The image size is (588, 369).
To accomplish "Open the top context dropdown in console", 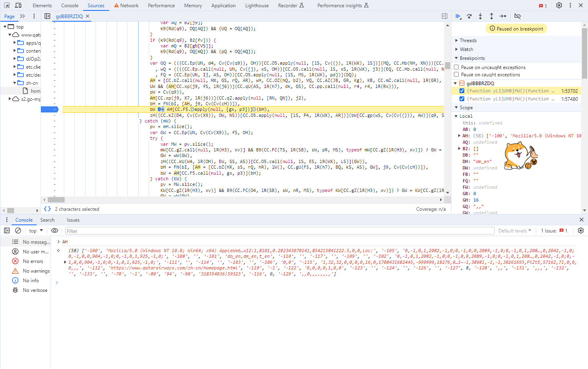I will pyautogui.click(x=36, y=230).
